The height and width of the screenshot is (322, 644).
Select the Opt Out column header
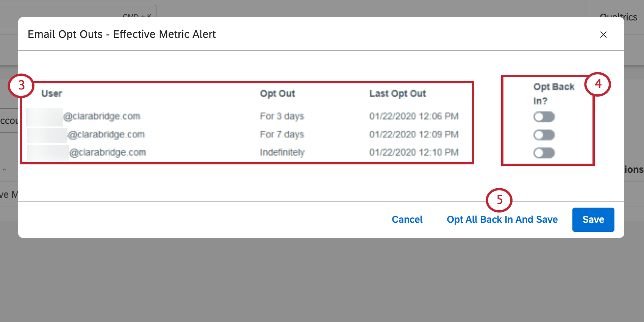tap(277, 94)
